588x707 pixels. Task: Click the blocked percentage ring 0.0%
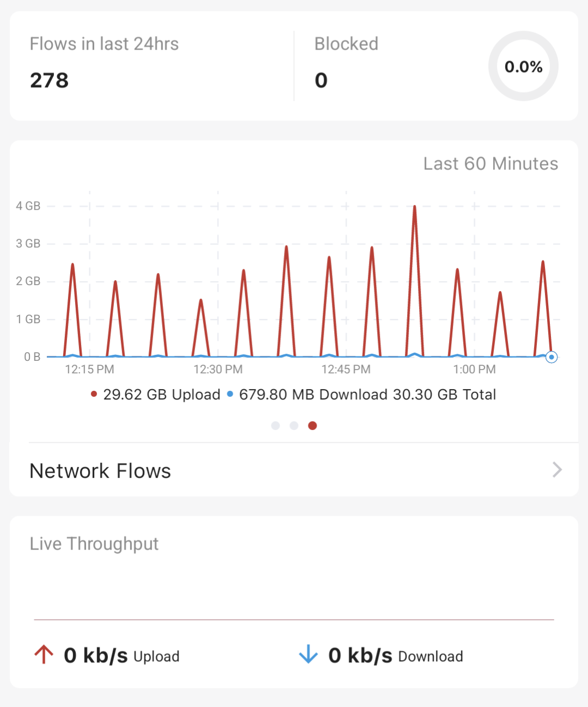[x=523, y=67]
